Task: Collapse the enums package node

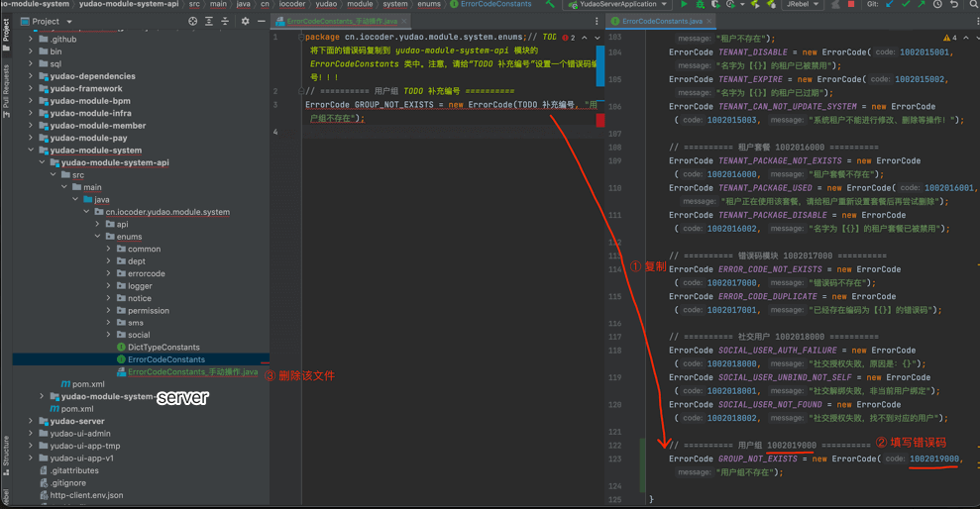Action: pyautogui.click(x=98, y=237)
